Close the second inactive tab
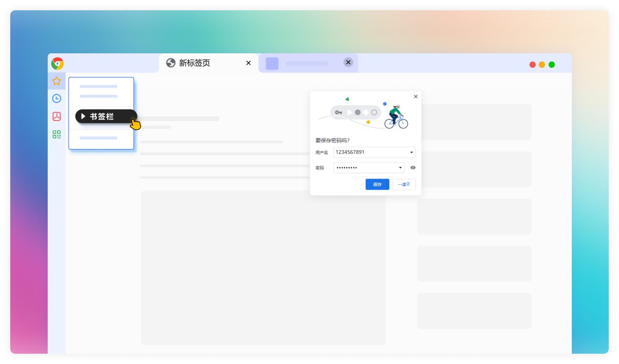Viewport: 619px width, 364px height. click(x=348, y=62)
